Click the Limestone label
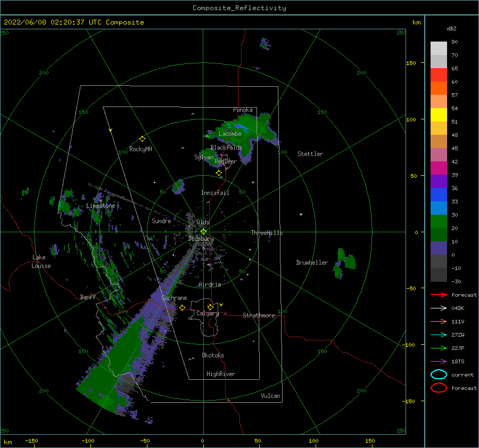Screen dimensions: 479x448 (101, 206)
